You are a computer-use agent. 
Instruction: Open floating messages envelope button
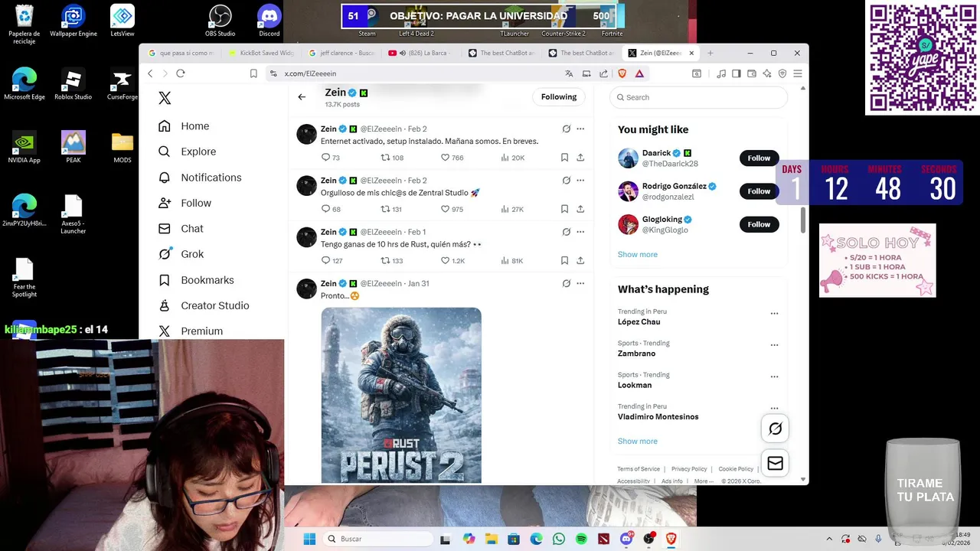pyautogui.click(x=775, y=464)
